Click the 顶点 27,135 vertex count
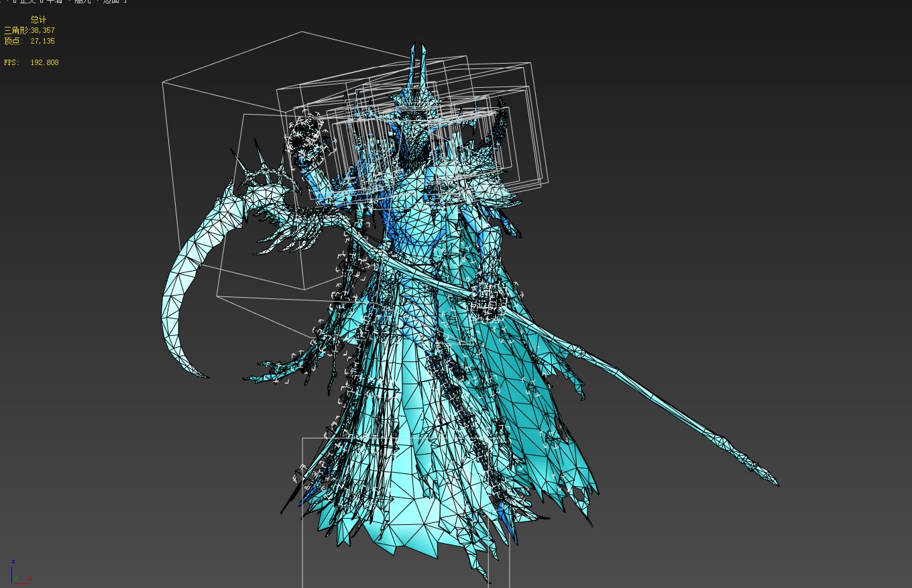 pyautogui.click(x=30, y=41)
